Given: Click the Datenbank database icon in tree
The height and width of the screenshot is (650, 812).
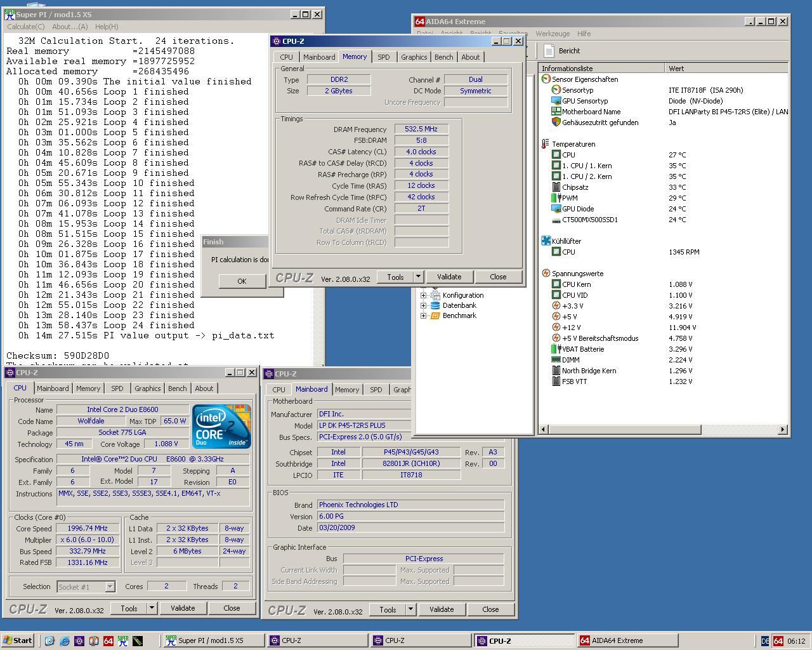Looking at the screenshot, I should [435, 305].
